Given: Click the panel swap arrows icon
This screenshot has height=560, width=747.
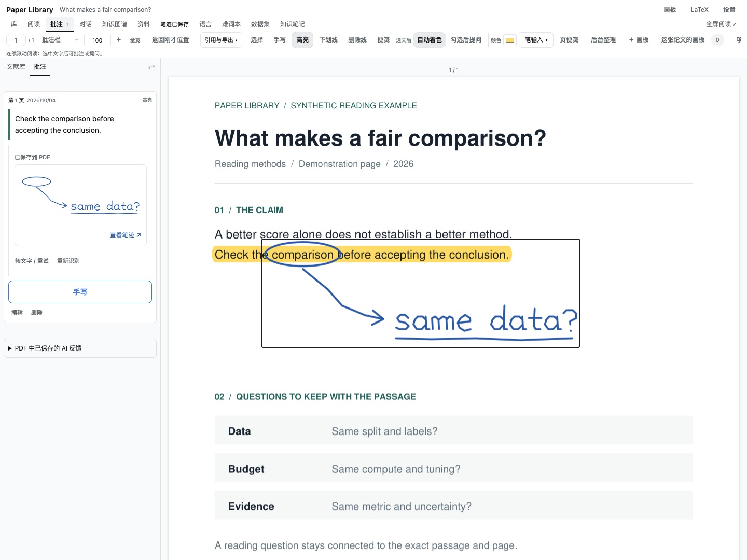Looking at the screenshot, I should click(x=151, y=67).
